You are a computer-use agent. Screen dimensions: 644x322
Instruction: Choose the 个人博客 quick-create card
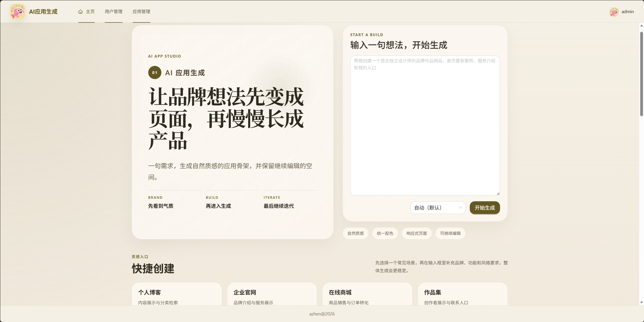tap(177, 294)
